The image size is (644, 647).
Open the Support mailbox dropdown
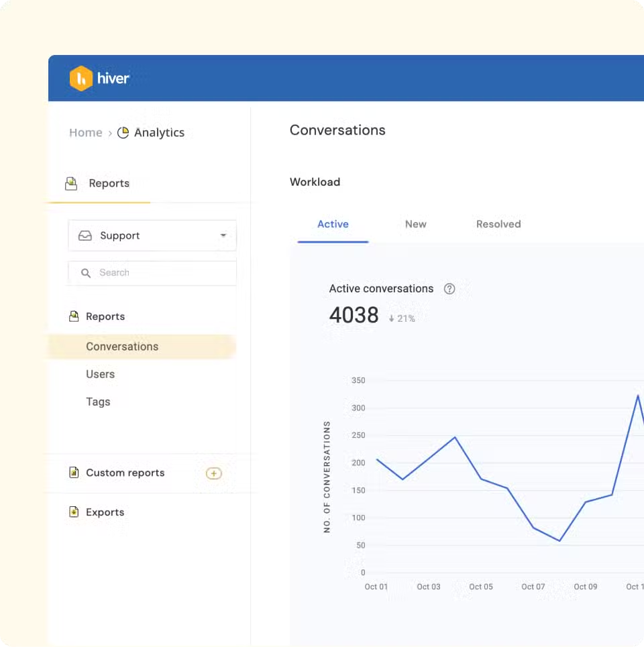tap(152, 235)
